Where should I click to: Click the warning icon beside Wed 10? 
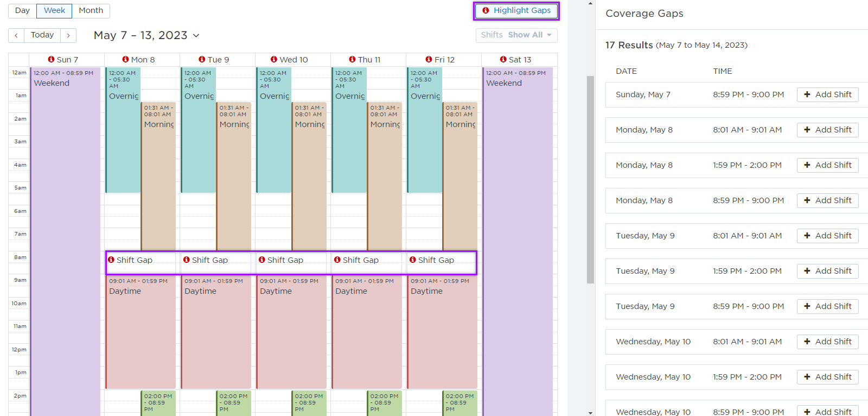point(274,59)
